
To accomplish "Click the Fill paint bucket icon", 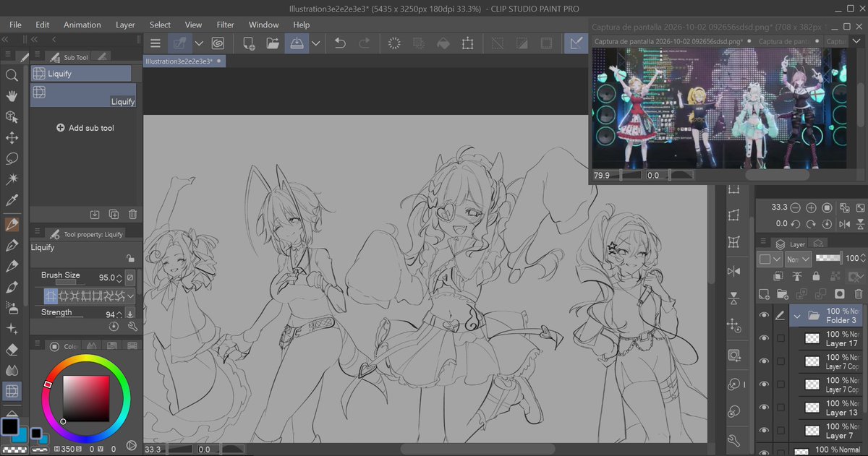I will pos(443,43).
